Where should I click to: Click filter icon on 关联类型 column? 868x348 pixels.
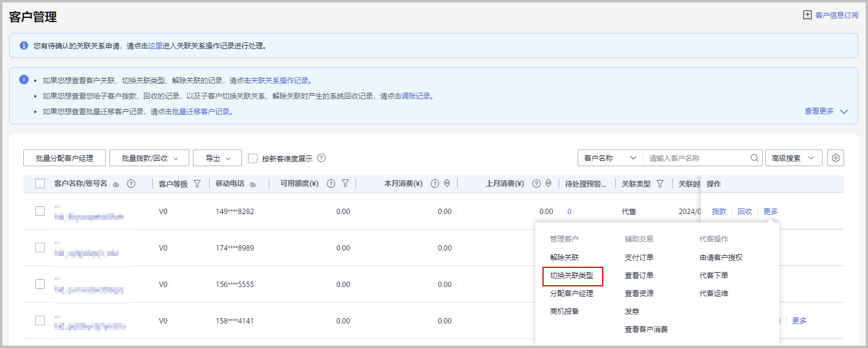click(x=660, y=184)
